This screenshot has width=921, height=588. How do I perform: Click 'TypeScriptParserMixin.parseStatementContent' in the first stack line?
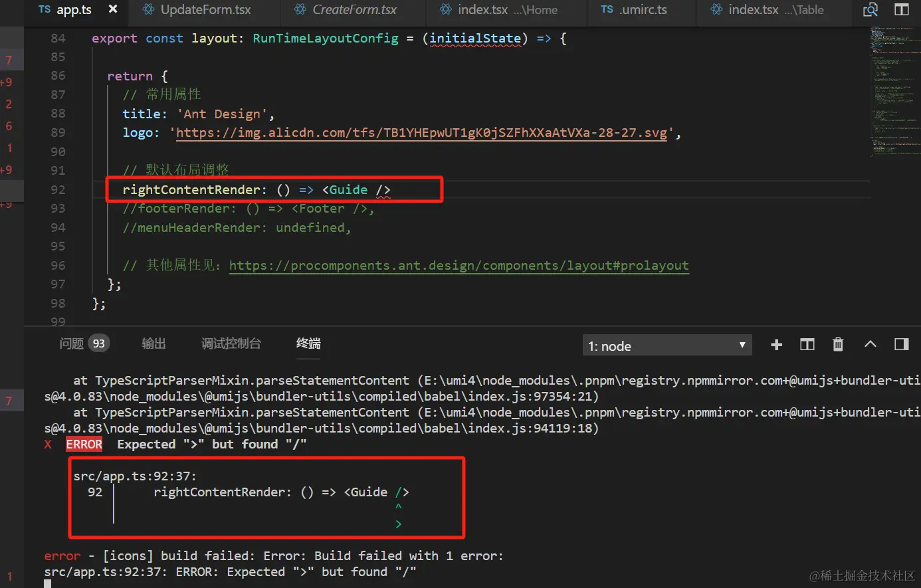coord(252,381)
